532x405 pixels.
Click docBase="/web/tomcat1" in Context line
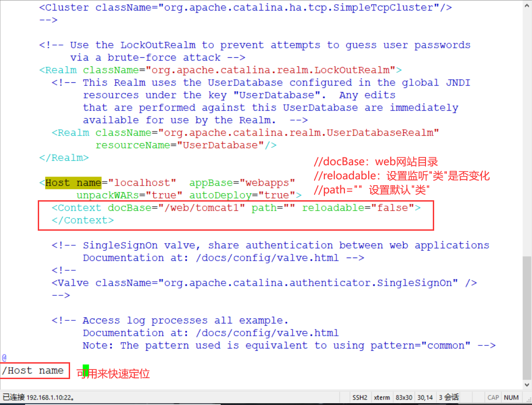[x=176, y=208]
